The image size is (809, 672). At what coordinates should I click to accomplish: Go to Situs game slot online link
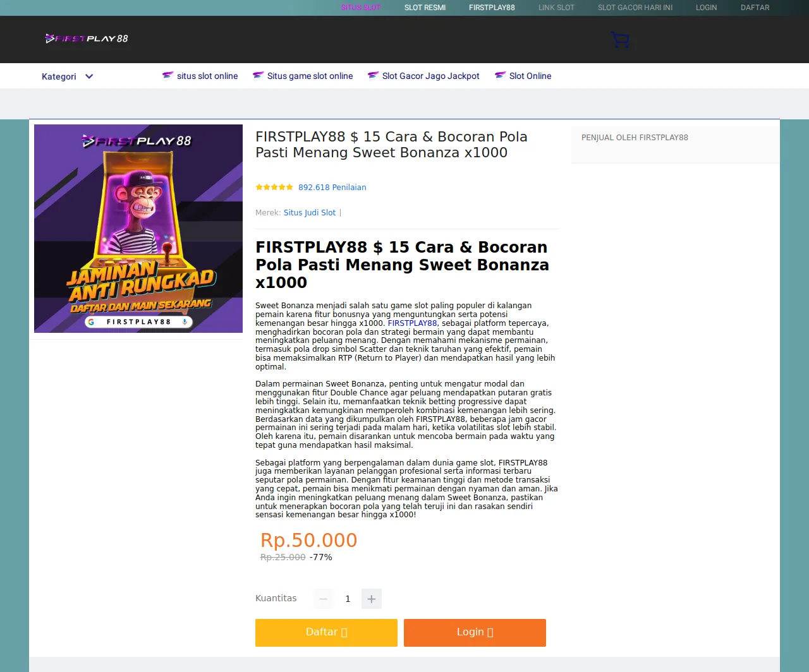[310, 76]
